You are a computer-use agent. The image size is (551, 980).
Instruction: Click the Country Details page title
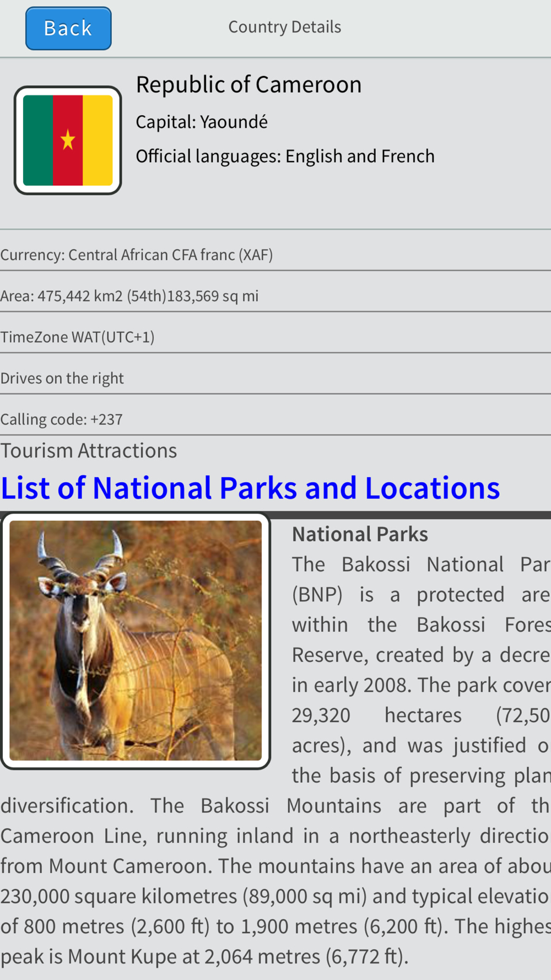click(x=284, y=27)
